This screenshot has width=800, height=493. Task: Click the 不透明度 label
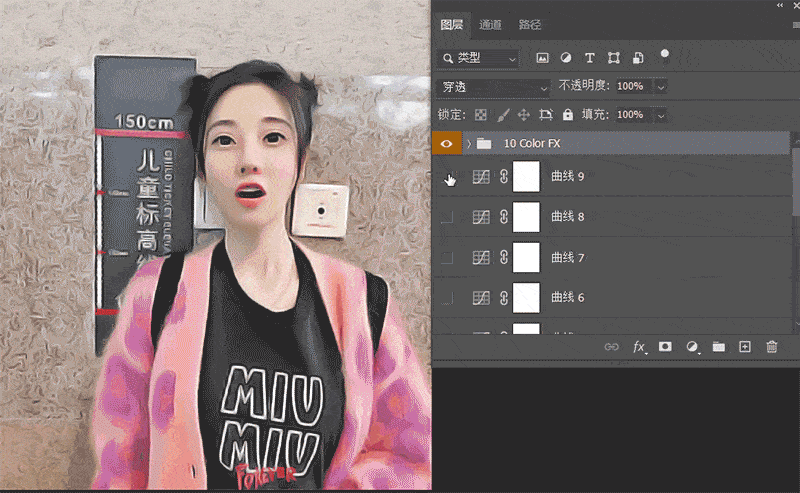[x=584, y=86]
